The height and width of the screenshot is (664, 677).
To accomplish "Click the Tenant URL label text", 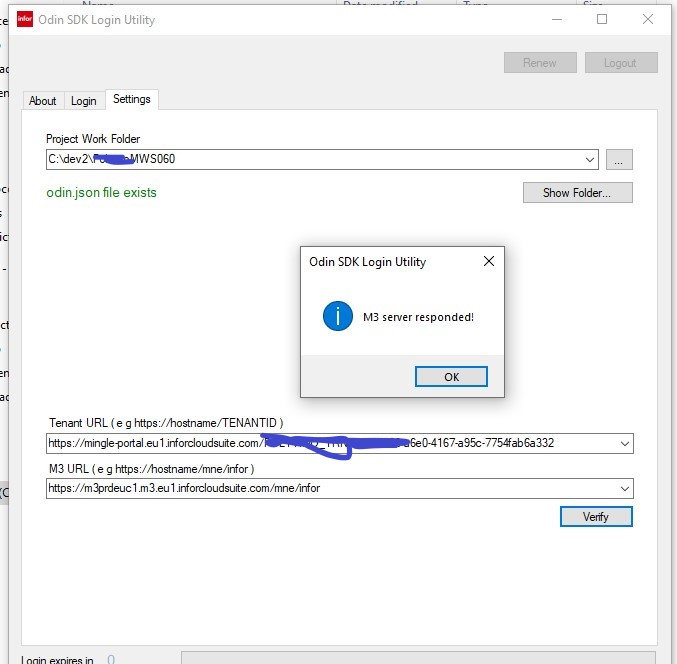I will point(166,423).
